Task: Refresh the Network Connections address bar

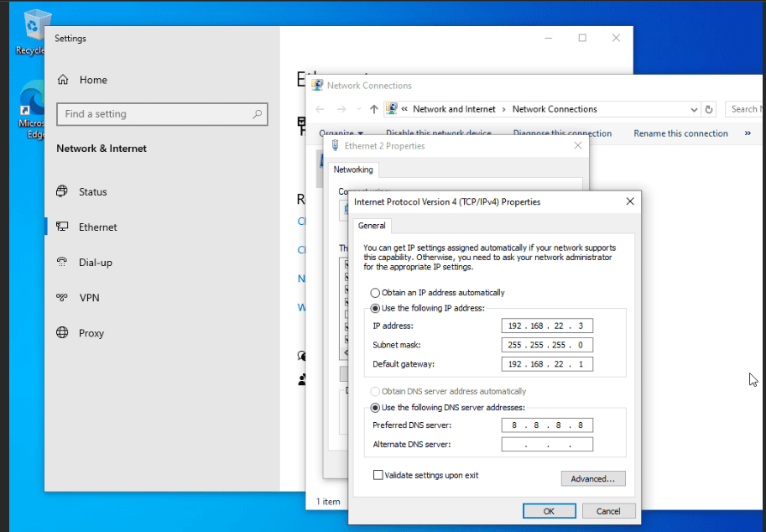Action: coord(709,109)
